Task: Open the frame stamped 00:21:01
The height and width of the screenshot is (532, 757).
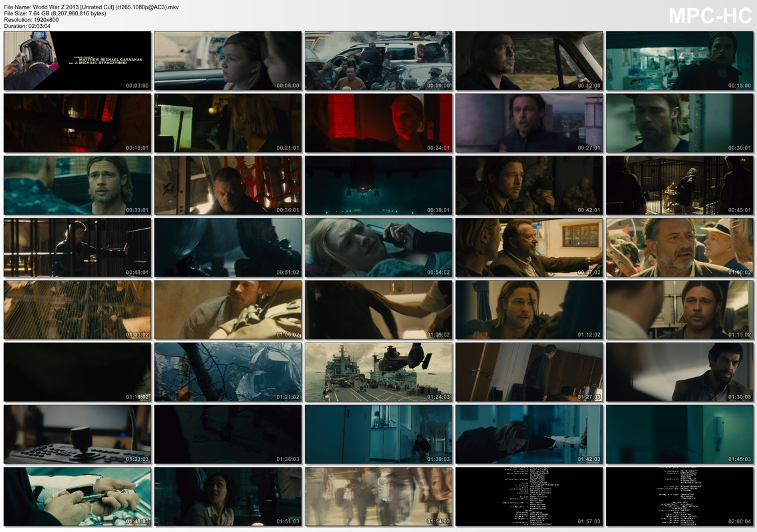Action: [x=228, y=123]
